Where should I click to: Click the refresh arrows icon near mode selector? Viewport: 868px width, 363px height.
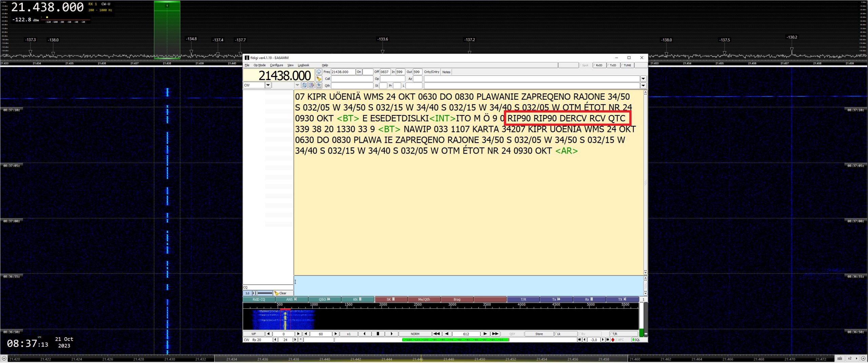pos(304,85)
